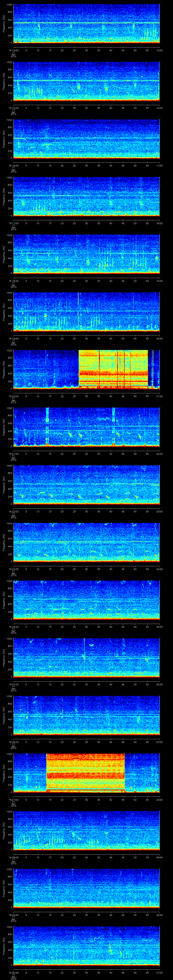Click the 15:00 end time label

click(x=159, y=50)
